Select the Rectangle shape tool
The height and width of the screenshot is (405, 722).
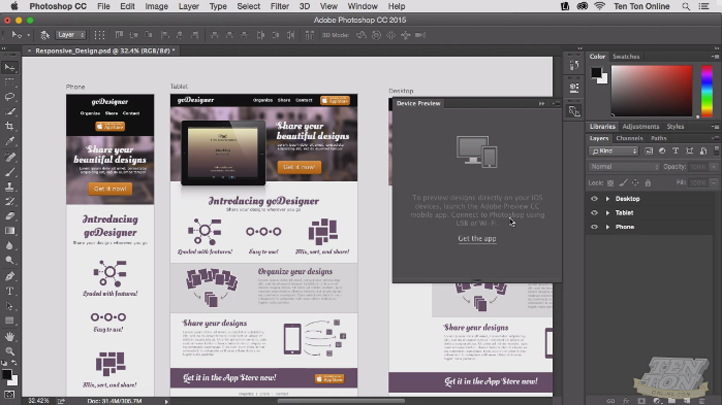(10, 320)
